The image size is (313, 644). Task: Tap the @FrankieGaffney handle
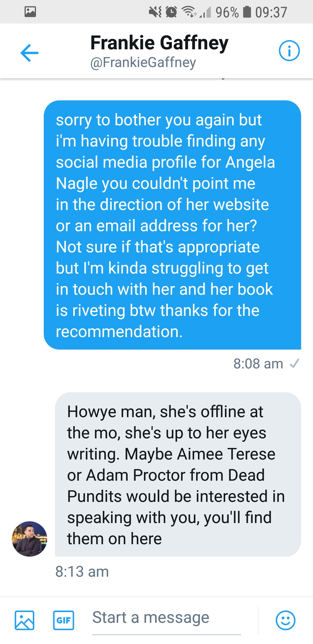pyautogui.click(x=143, y=62)
